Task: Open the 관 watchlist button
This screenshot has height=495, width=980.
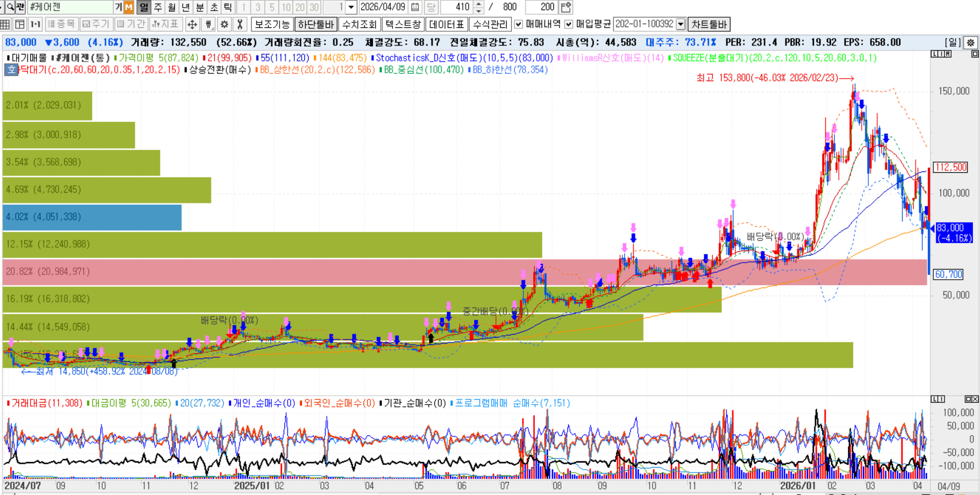Action: coord(21,7)
